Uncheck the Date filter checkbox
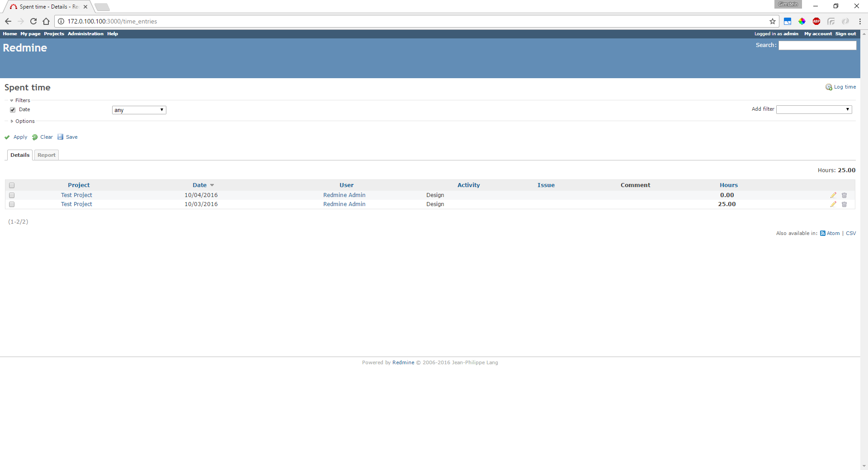This screenshot has width=868, height=470. 13,110
